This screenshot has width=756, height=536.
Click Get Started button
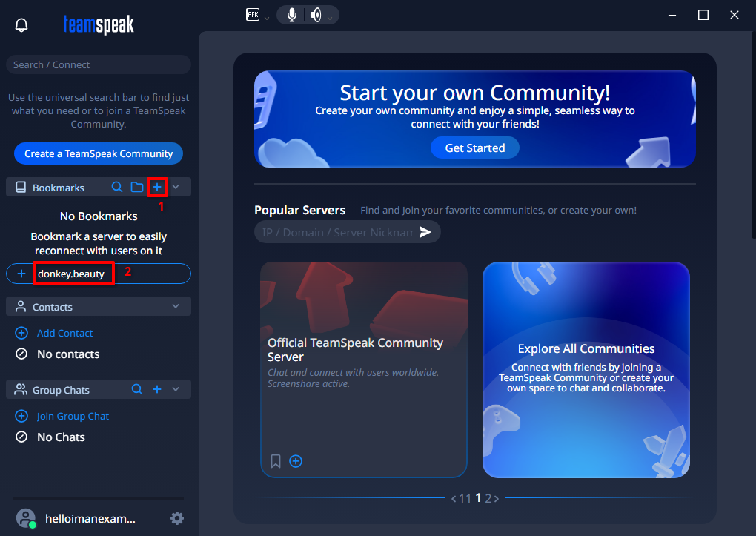point(474,148)
